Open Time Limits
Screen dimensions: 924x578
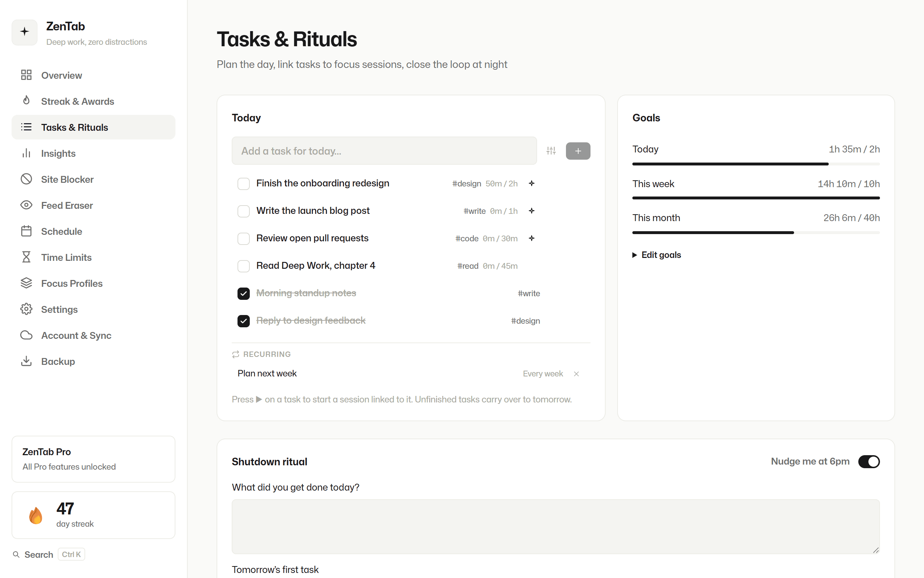point(93,257)
